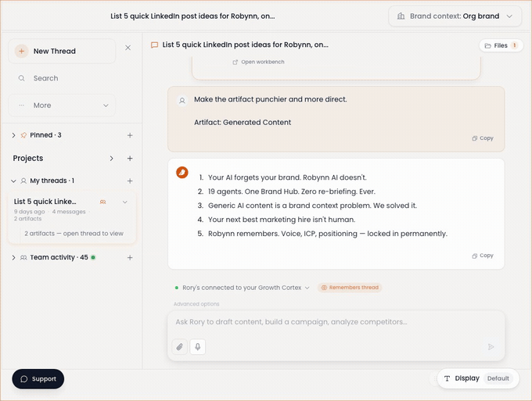Open the Files panel button
Screen dimensions: 532x401
[501, 45]
